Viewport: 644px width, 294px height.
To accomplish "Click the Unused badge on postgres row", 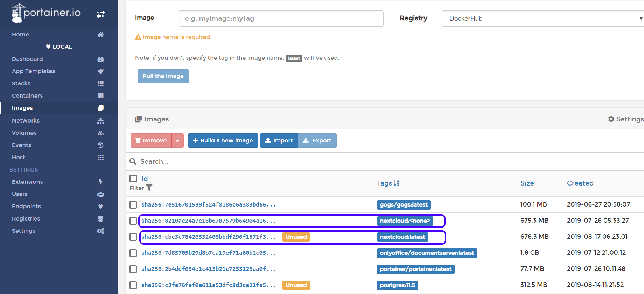I will point(296,285).
